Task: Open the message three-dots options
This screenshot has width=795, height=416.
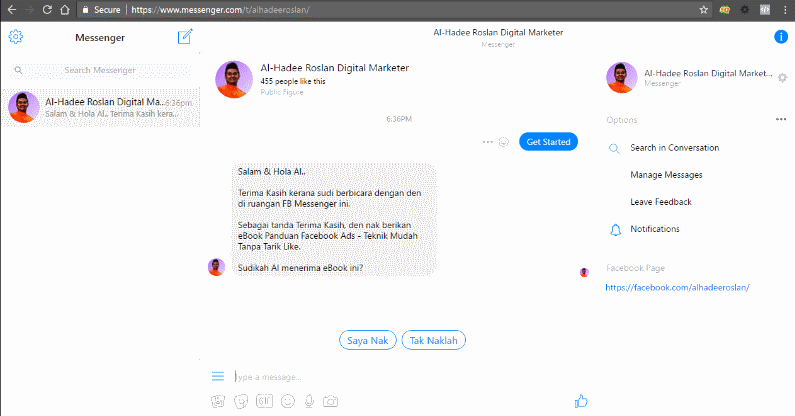Action: pos(488,142)
